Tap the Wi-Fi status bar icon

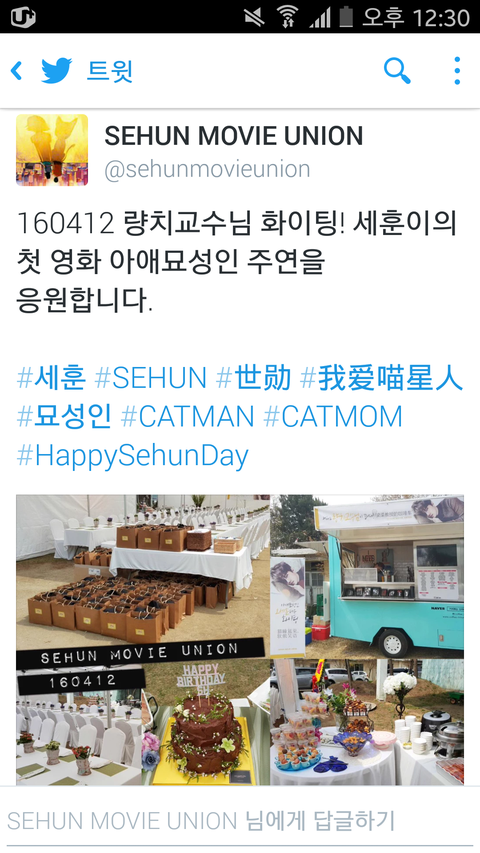(x=286, y=17)
